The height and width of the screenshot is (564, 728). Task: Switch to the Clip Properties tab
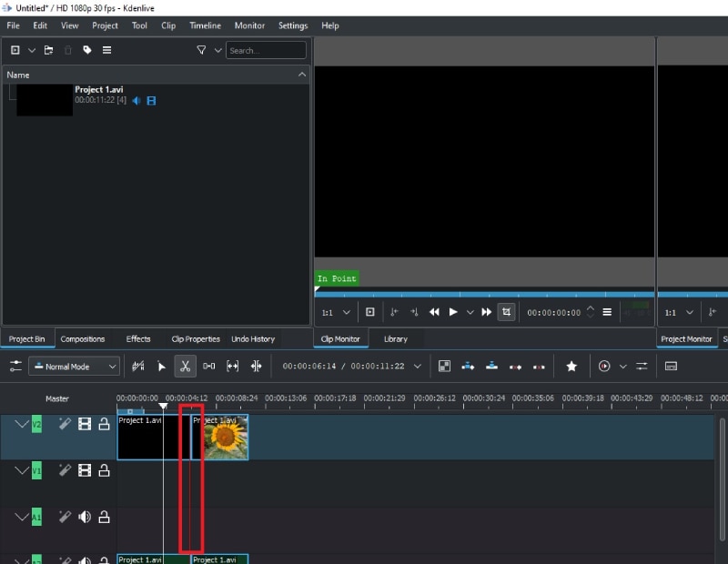(x=196, y=339)
